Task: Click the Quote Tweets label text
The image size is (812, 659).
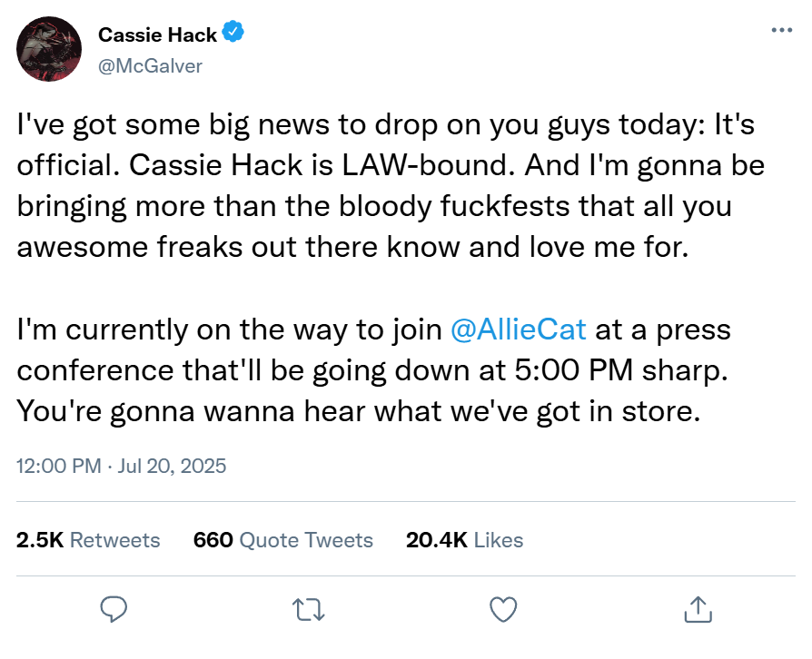Action: point(306,540)
